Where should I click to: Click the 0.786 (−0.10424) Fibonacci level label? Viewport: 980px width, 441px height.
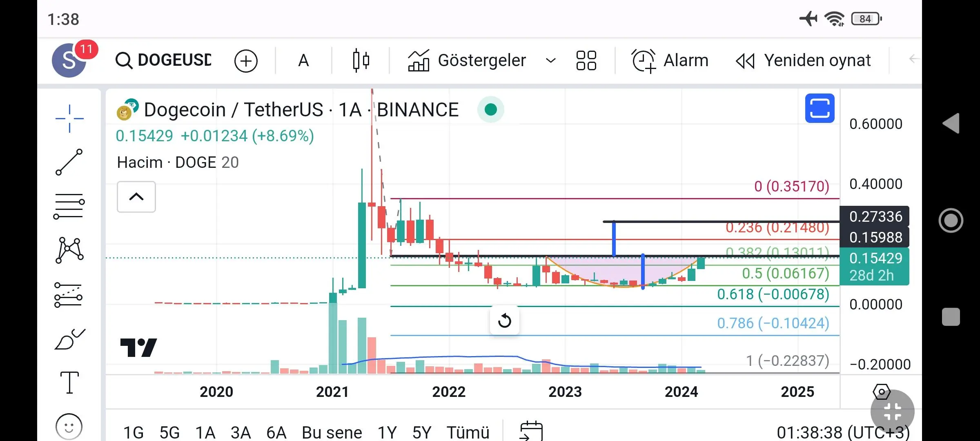coord(773,323)
